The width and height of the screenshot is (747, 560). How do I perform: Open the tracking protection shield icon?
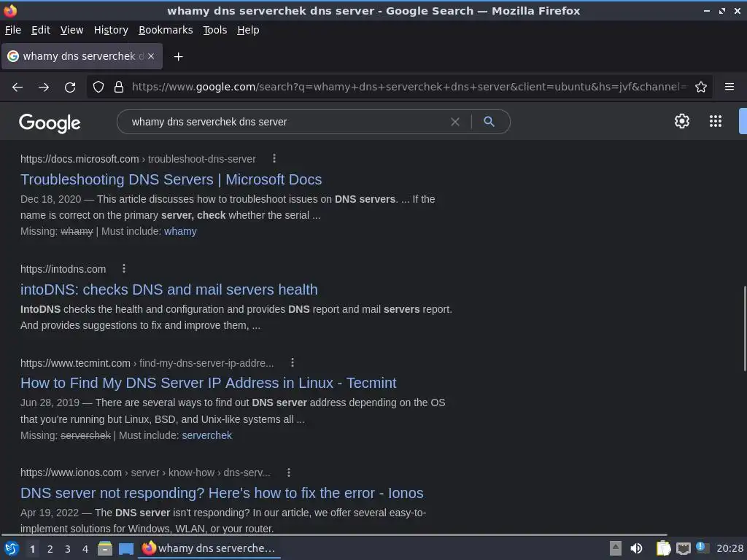[98, 87]
